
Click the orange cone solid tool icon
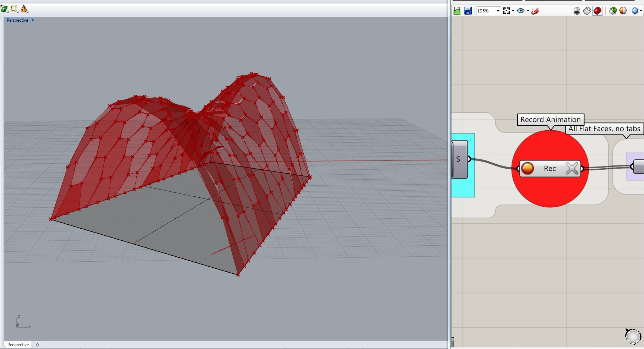tap(24, 9)
